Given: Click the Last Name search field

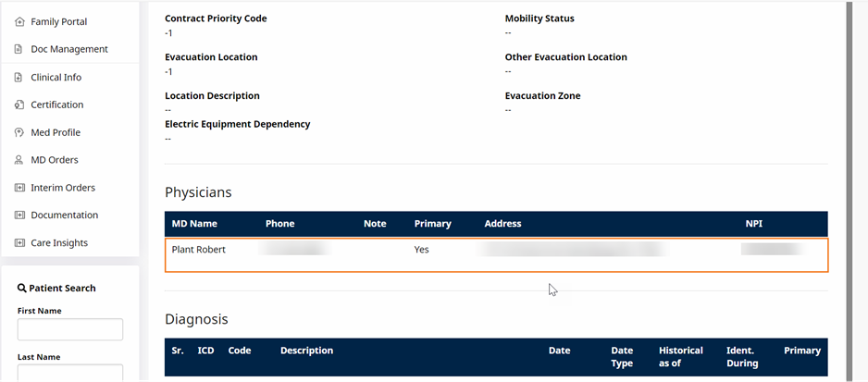Looking at the screenshot, I should tap(70, 373).
